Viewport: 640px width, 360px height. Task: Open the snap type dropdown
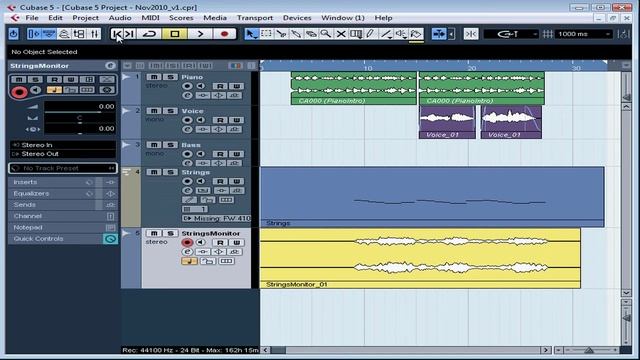point(511,34)
